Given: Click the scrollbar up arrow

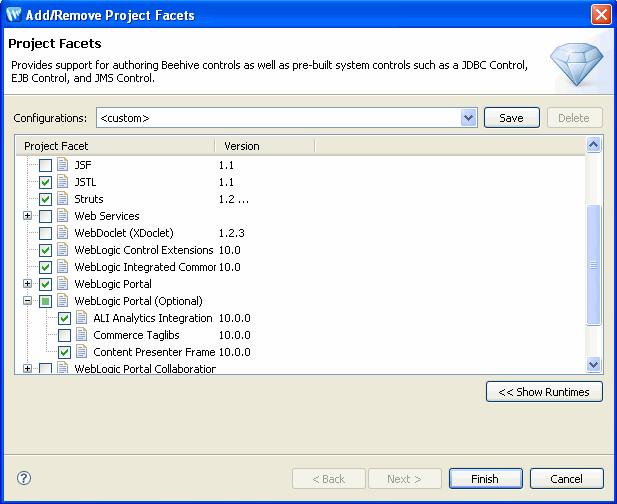Looking at the screenshot, I should [593, 145].
